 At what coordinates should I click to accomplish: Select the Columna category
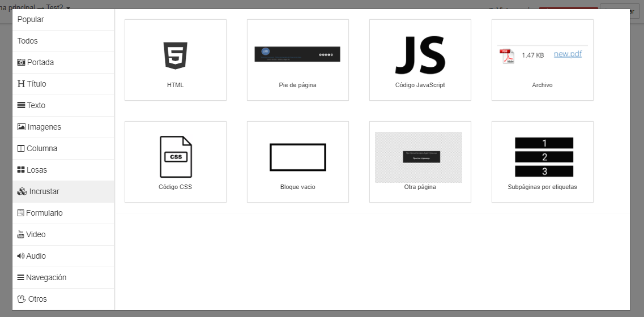coord(63,149)
